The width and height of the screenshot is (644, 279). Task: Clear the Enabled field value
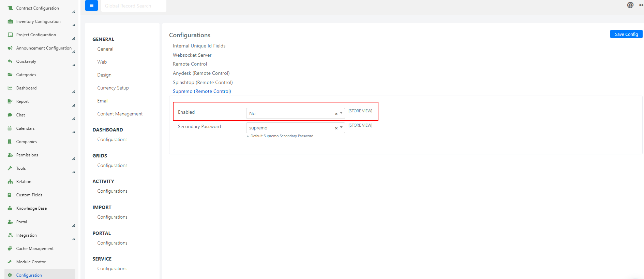point(336,114)
